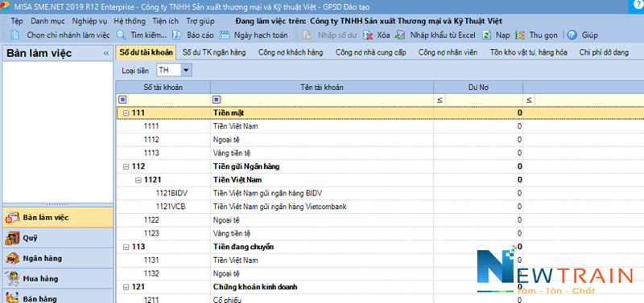Click the branch selection document icon
Image resolution: width=644 pixels, height=303 pixels.
click(x=14, y=35)
